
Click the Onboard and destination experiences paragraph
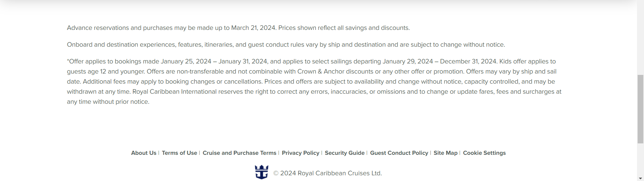[286, 45]
